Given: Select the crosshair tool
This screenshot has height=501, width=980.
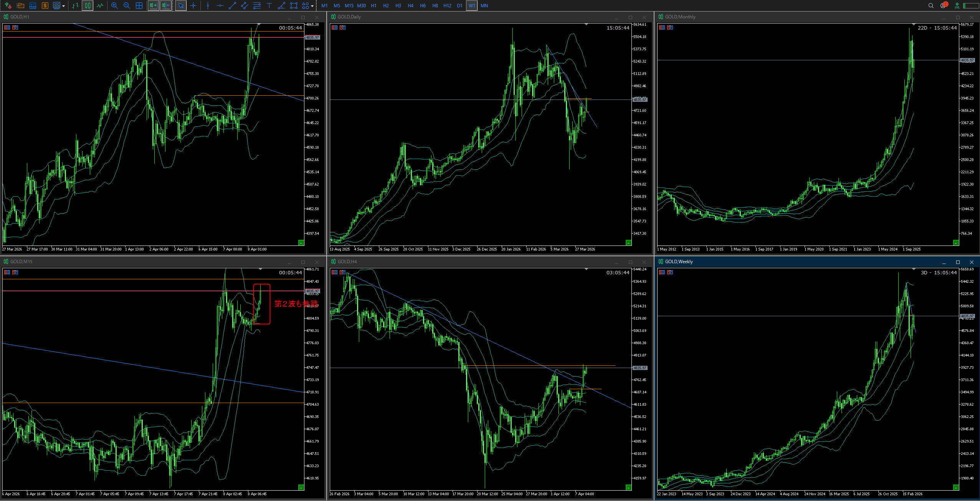Looking at the screenshot, I should 193,5.
